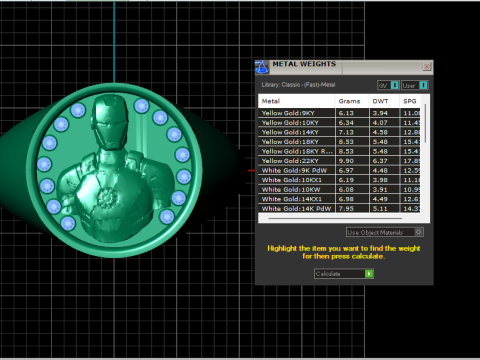Sort by the Metal column header
Viewport: 480px width, 360px height.
296,101
